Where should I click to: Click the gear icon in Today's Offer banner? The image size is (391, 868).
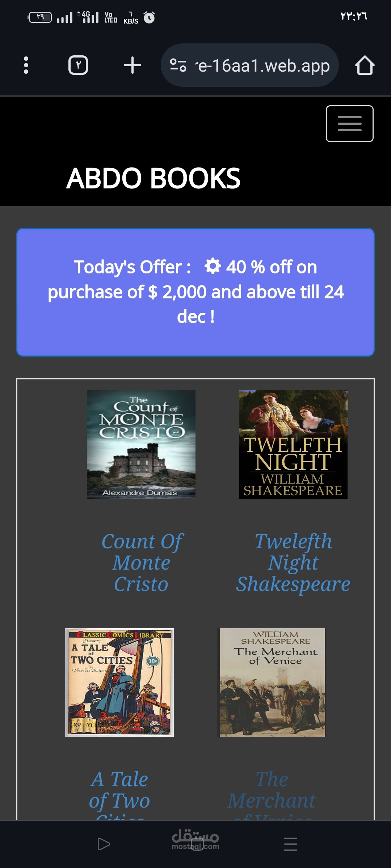click(213, 266)
